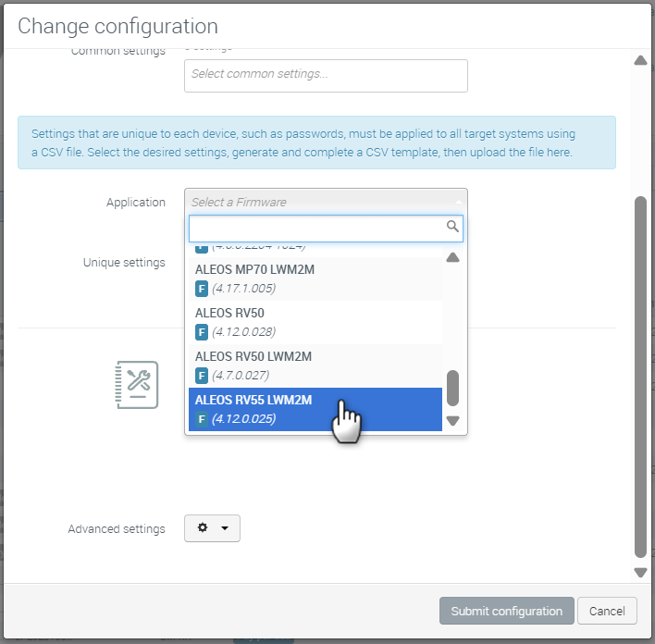Choose ALEOS RV50 firmware option
This screenshot has height=644, width=655.
pos(315,323)
